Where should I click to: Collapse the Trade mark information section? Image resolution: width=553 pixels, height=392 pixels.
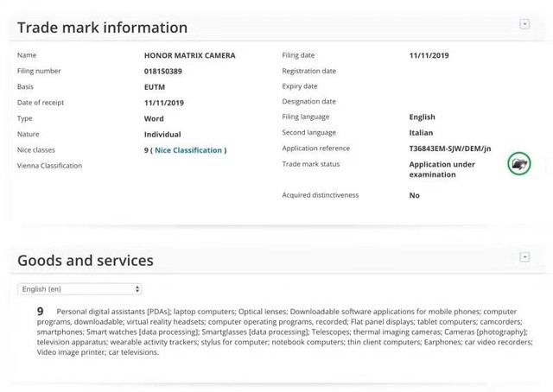click(x=524, y=24)
